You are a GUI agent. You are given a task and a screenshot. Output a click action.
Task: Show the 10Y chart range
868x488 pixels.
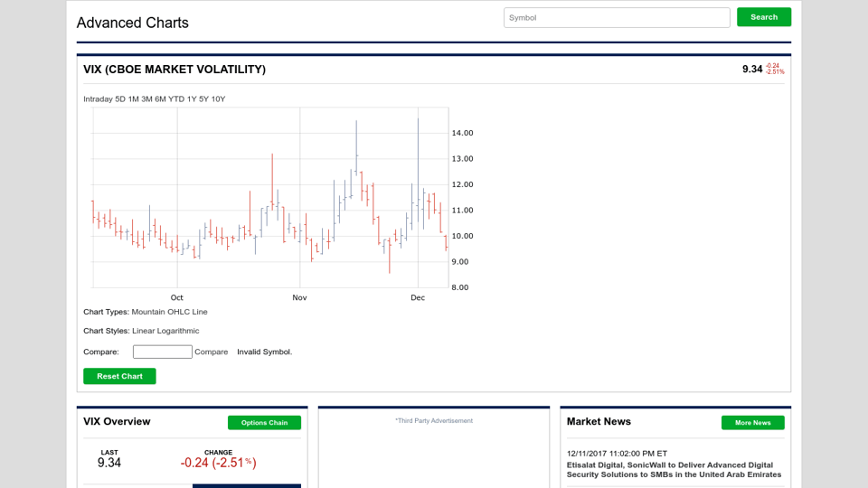(218, 99)
